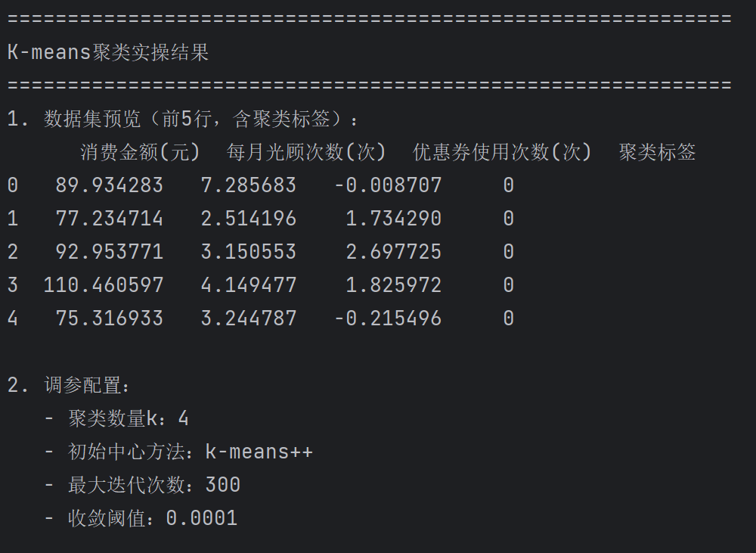Screen dimensions: 756x553
Task: Click the value 92.953771
Action: (x=110, y=252)
